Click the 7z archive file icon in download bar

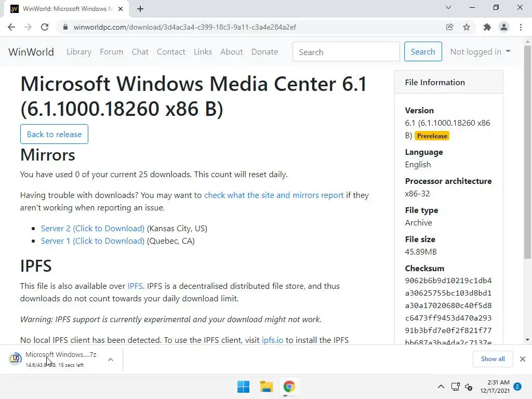coord(15,358)
